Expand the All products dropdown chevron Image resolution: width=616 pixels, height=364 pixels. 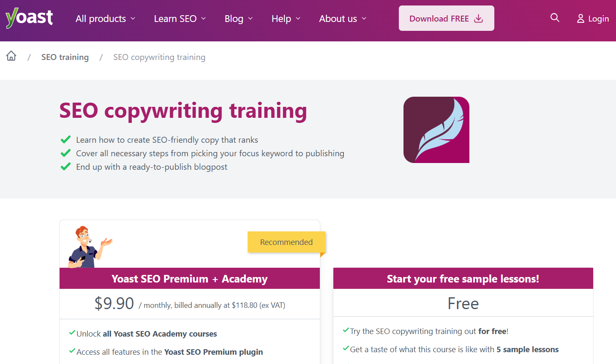click(x=133, y=19)
